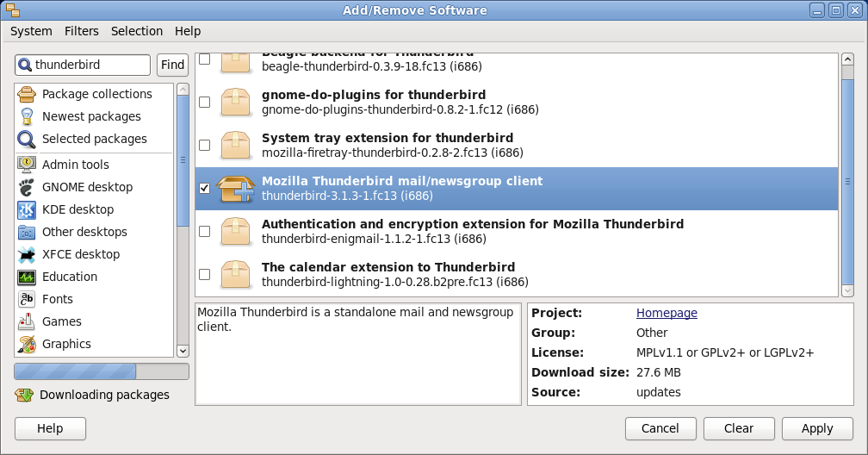Image resolution: width=868 pixels, height=455 pixels.
Task: Select the Graphics palette icon
Action: 26,344
